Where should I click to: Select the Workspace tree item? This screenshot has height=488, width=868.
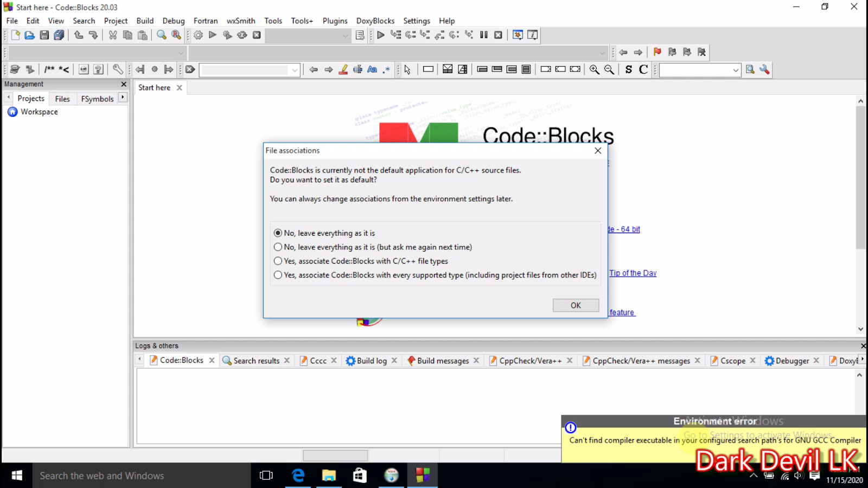point(39,112)
